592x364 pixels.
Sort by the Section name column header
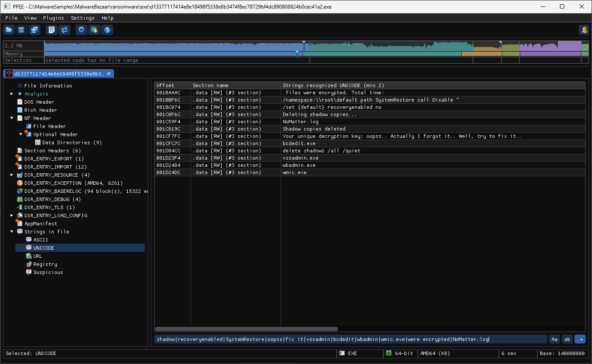[236, 85]
